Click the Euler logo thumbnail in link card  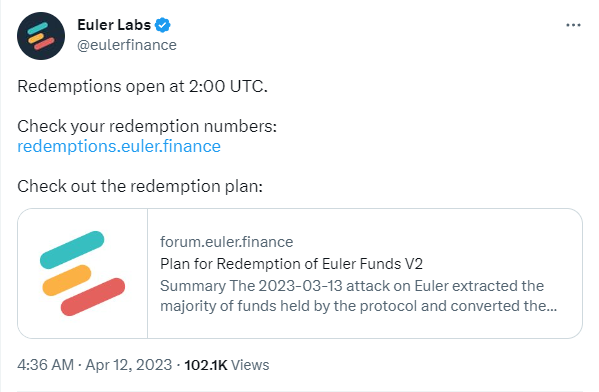83,273
